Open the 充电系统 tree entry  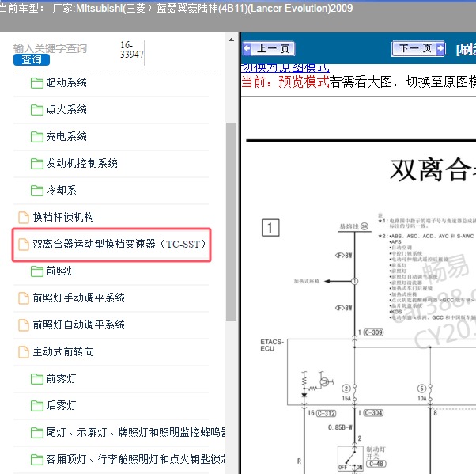pyautogui.click(x=66, y=136)
